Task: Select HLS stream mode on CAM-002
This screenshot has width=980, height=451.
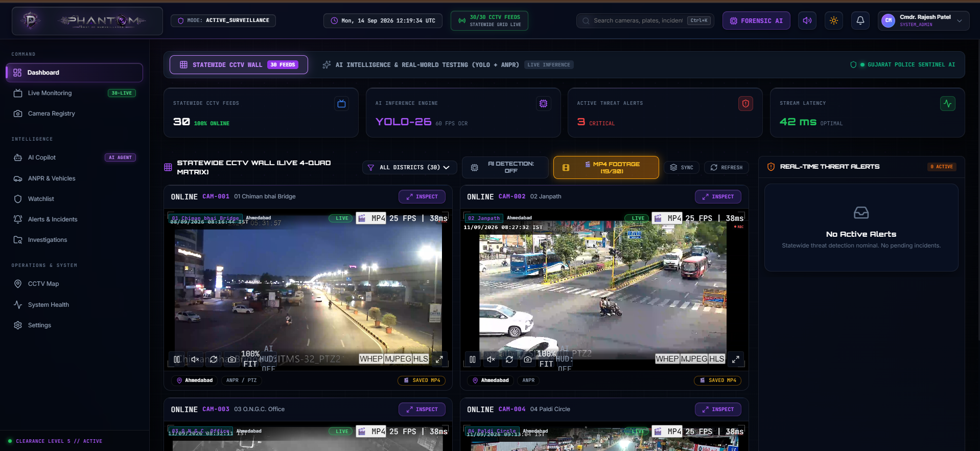Action: tap(716, 359)
